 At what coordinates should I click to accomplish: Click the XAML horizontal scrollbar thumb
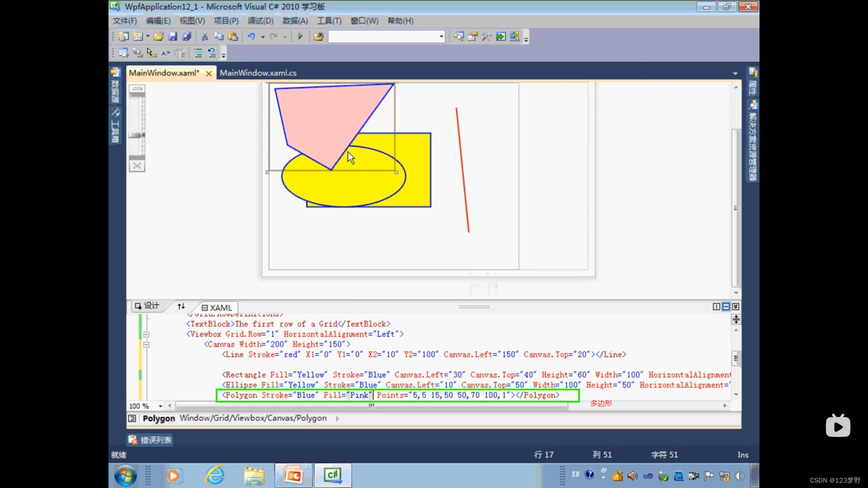pos(372,406)
